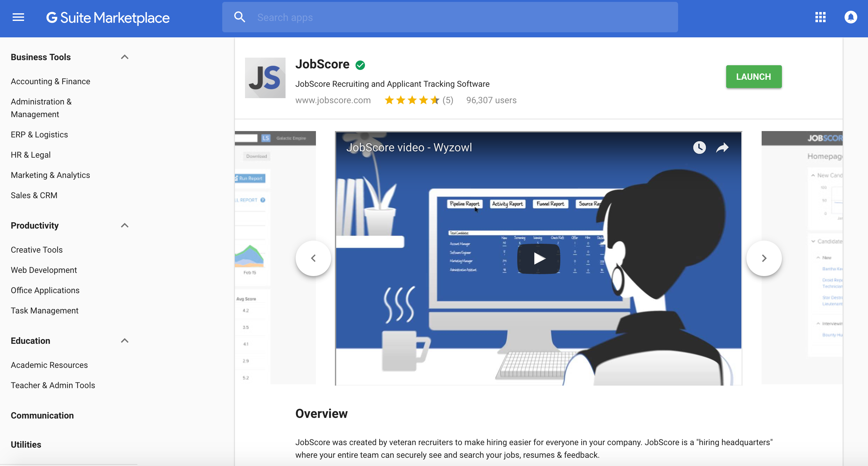Click the search magnifier icon
The width and height of the screenshot is (868, 466).
240,17
